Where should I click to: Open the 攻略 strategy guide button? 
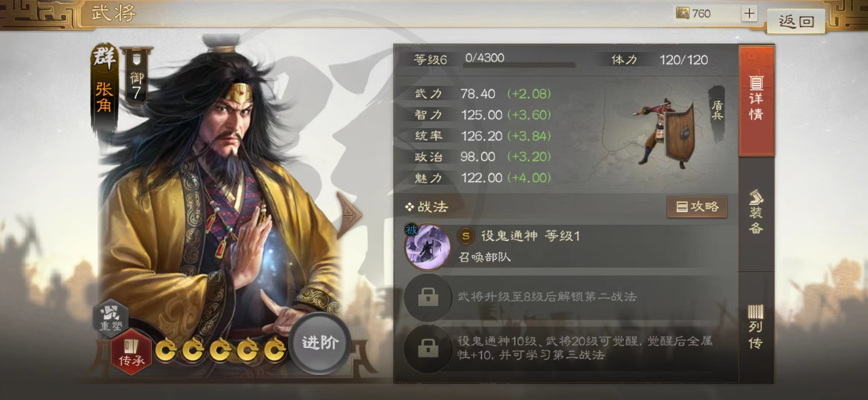697,206
